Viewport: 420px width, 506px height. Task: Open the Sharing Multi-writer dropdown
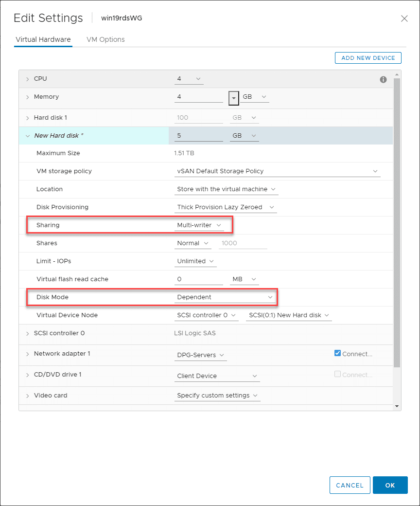tap(199, 225)
